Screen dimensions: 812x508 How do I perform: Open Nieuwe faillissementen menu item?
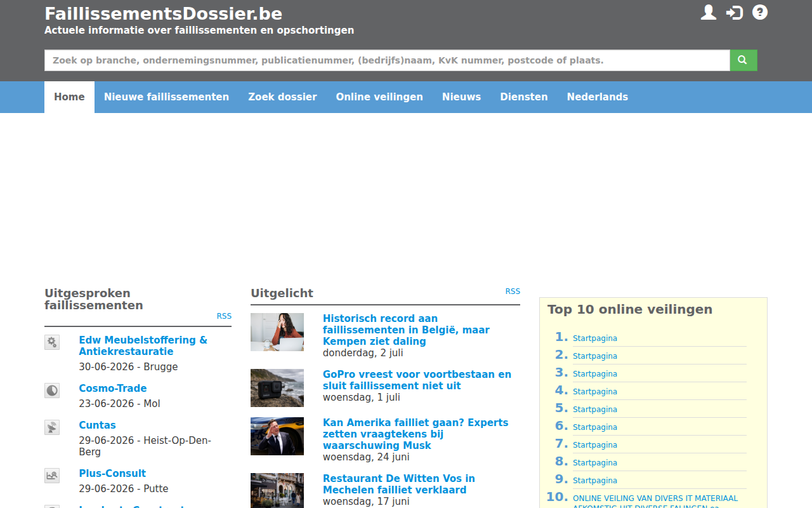(x=166, y=97)
